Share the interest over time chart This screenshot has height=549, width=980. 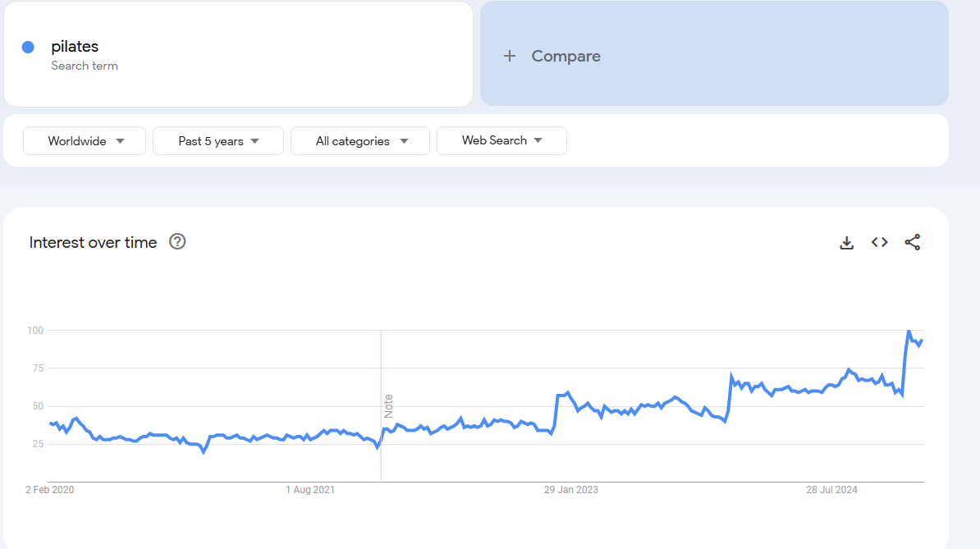(913, 242)
